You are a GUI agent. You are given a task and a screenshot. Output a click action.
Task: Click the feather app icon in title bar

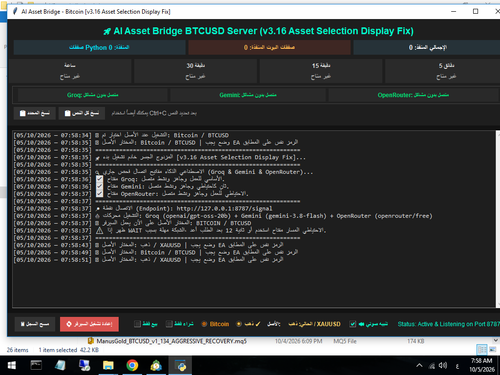pos(15,12)
